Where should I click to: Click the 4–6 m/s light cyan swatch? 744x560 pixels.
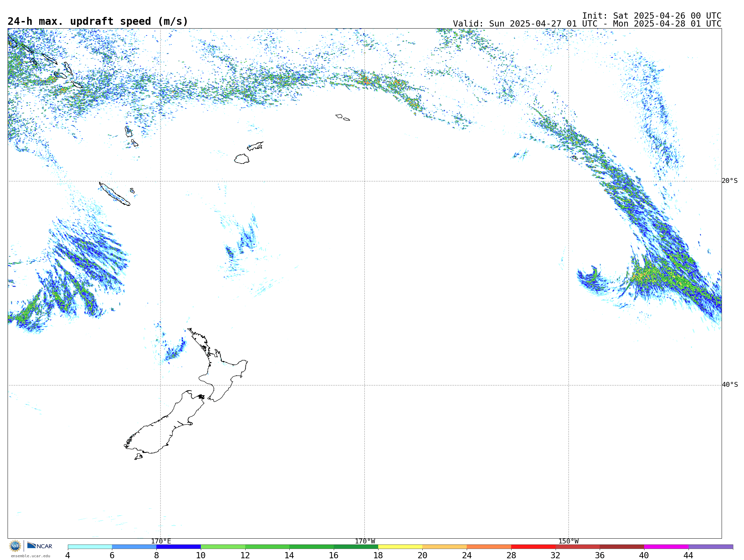coord(90,547)
